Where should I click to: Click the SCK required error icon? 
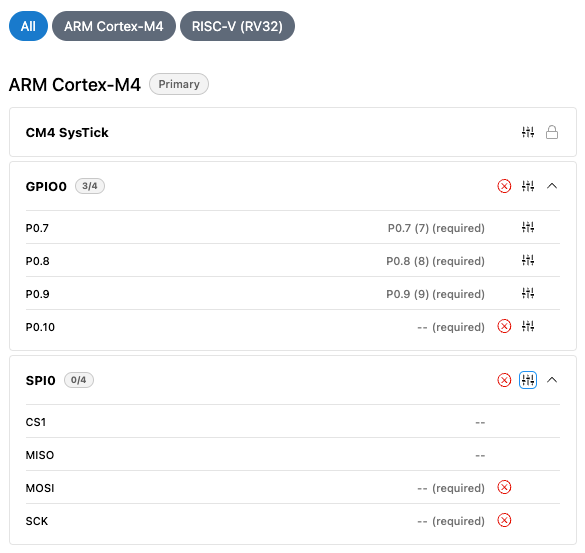tap(504, 520)
